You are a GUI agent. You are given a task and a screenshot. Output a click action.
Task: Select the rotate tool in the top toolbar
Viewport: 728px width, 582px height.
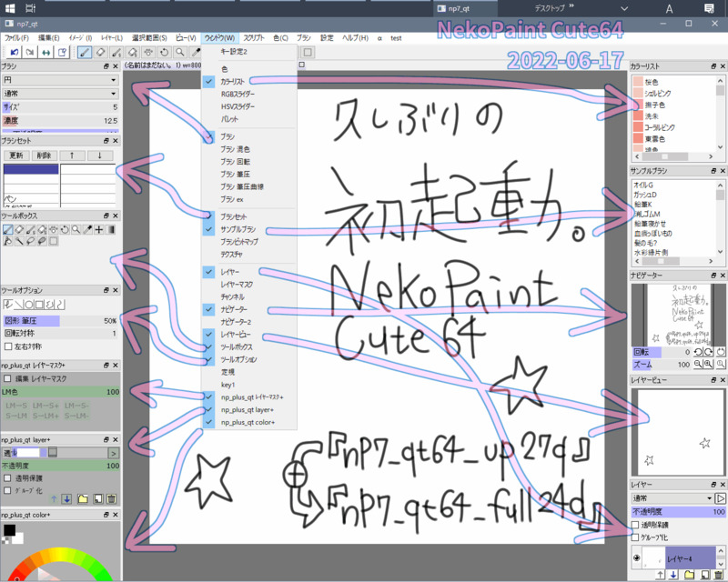click(x=164, y=52)
